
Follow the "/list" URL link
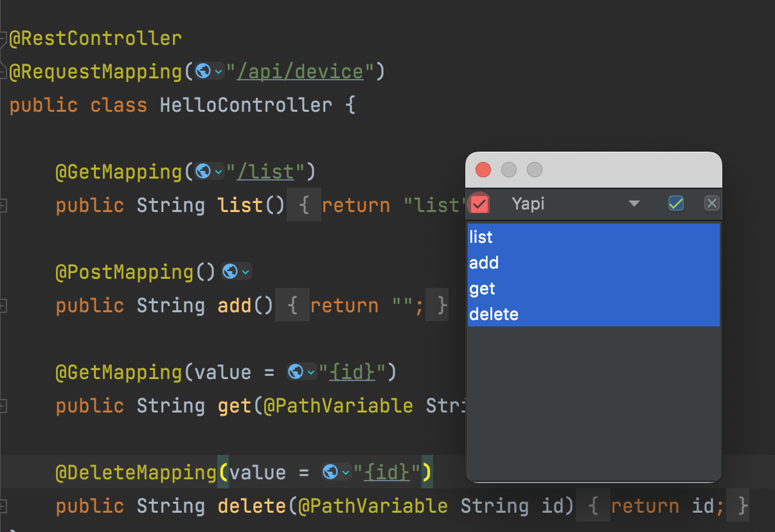tap(266, 172)
